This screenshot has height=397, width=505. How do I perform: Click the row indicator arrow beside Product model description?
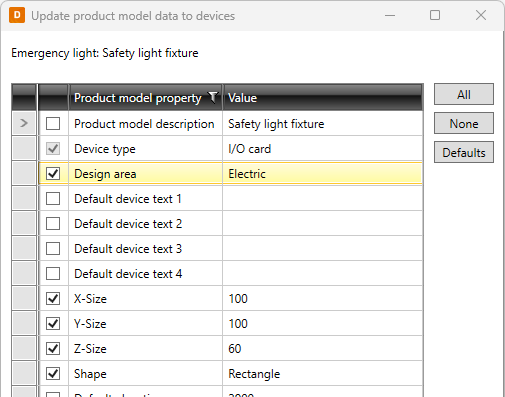(x=24, y=123)
